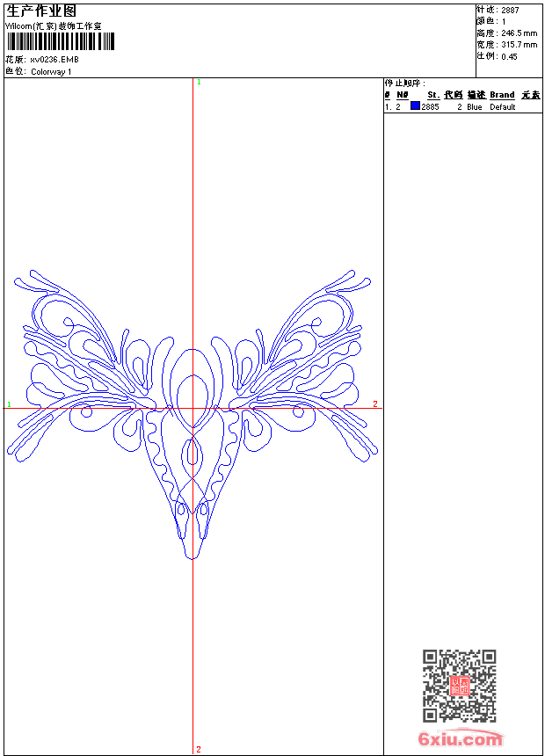Click the St. column header

[x=432, y=95]
